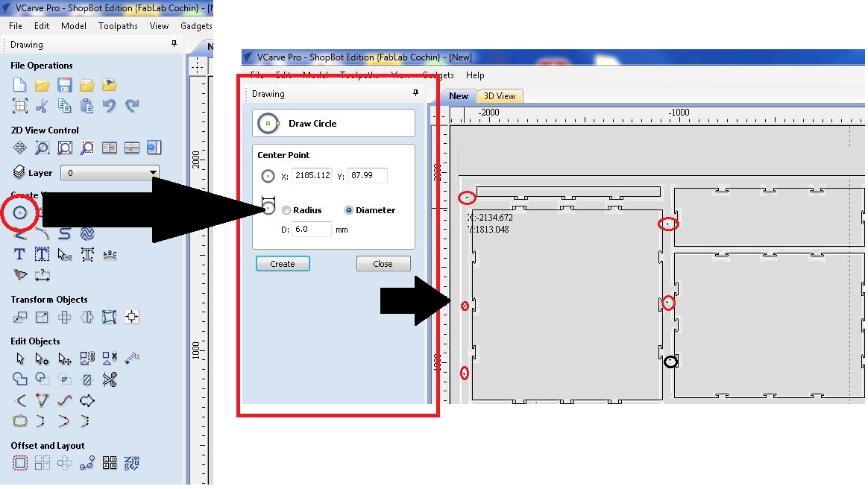Open the Layer dropdown list
This screenshot has width=868, height=489.
coord(110,173)
